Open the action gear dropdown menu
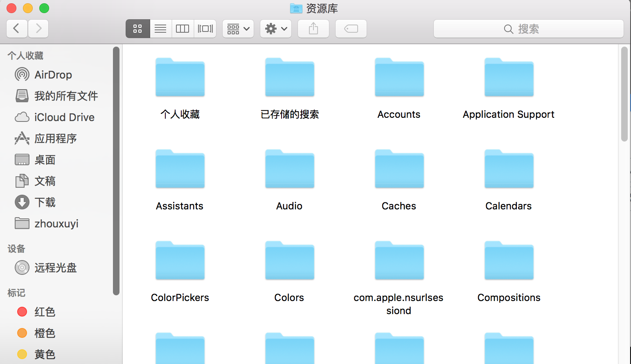Screen dimensions: 631x364 pyautogui.click(x=275, y=29)
